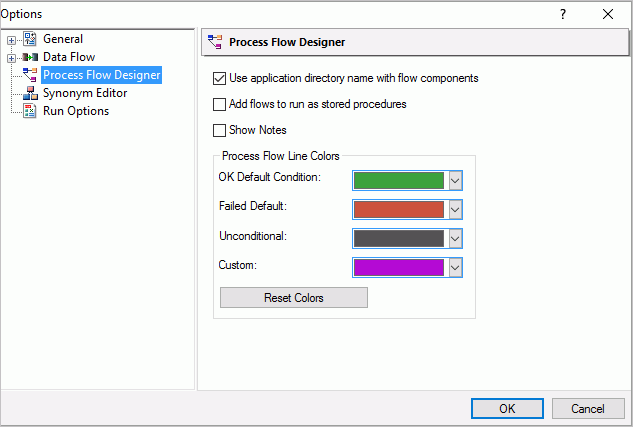Image resolution: width=633 pixels, height=427 pixels.
Task: Click the Process Flow Designer header icon
Action: [215, 42]
